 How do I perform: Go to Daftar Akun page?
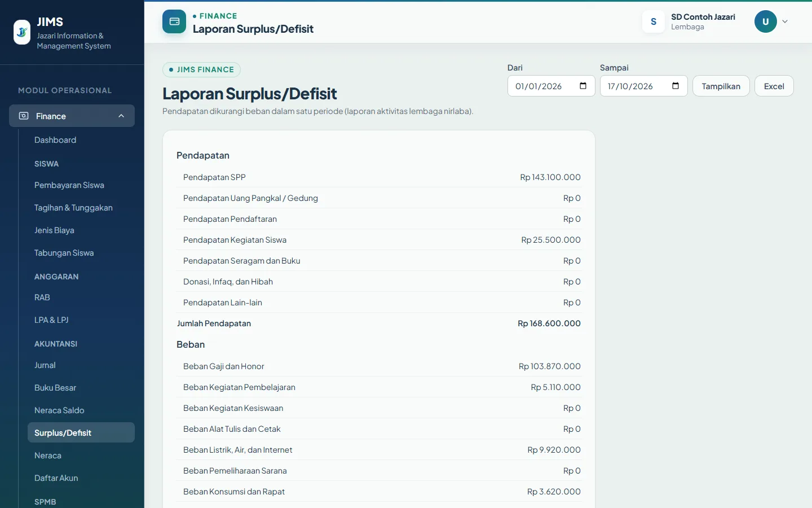56,478
